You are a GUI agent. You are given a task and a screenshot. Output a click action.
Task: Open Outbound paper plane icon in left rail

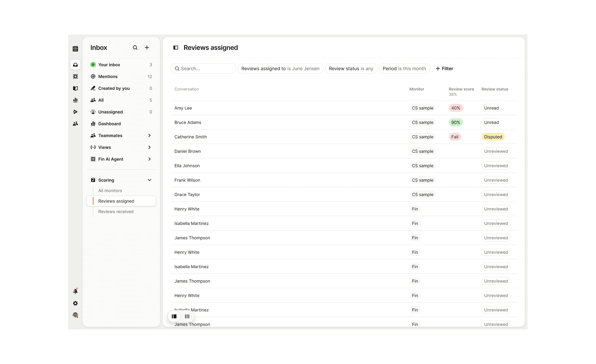tap(76, 112)
